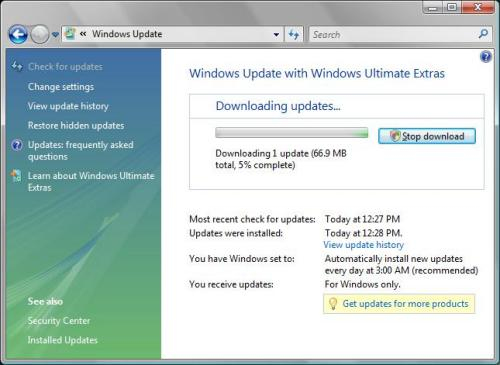
Task: Go back with the blue Back arrow
Action: 18,34
